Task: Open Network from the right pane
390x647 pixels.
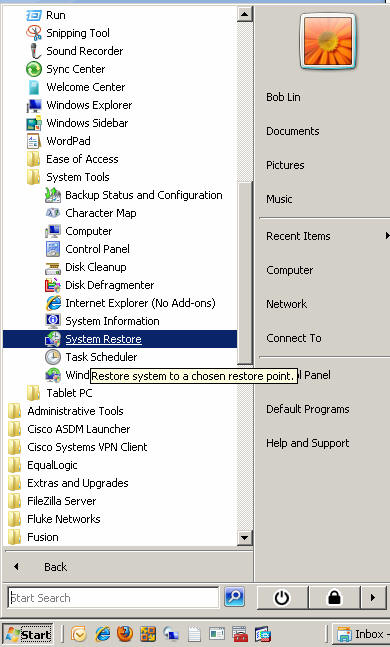Action: (x=286, y=304)
